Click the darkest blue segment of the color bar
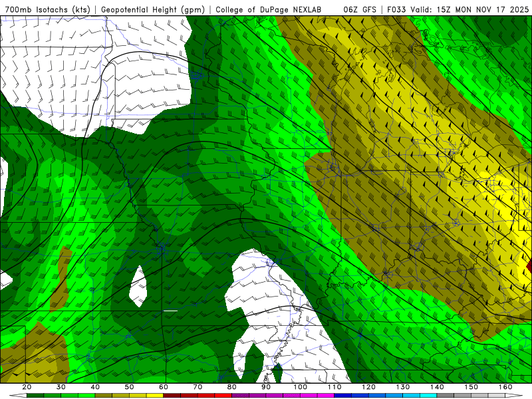 tap(342, 396)
